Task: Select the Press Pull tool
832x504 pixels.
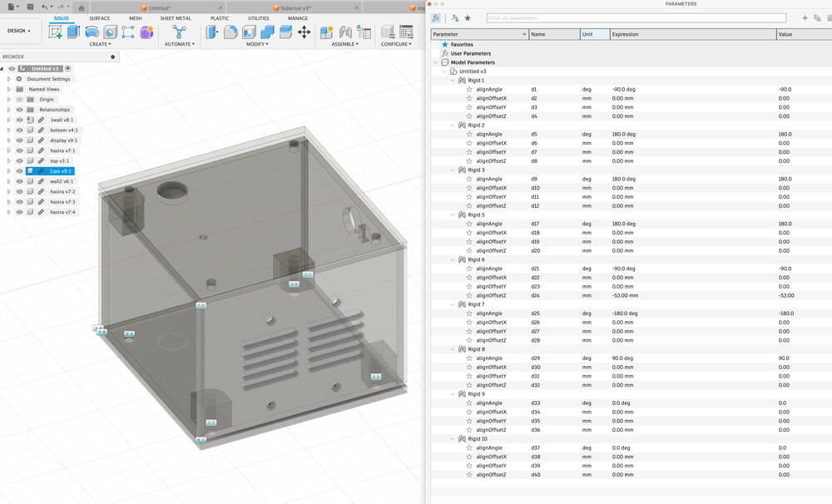Action: tap(211, 32)
